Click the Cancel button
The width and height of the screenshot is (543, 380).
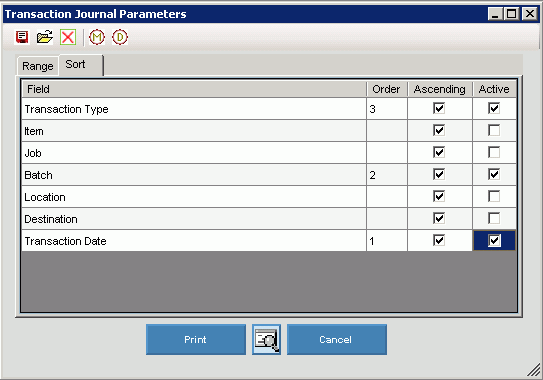pos(337,339)
